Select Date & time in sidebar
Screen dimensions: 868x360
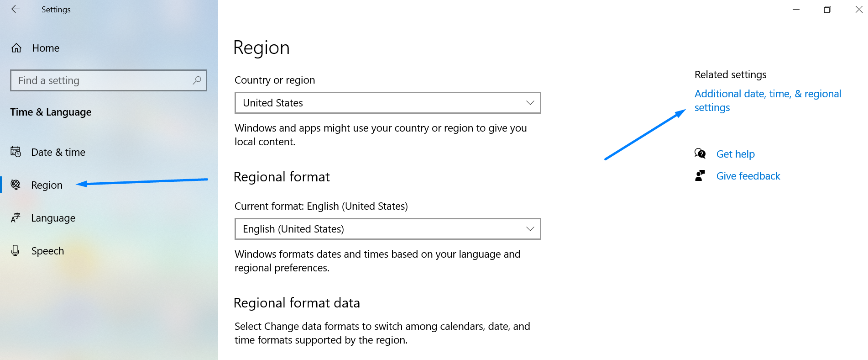[x=58, y=152]
